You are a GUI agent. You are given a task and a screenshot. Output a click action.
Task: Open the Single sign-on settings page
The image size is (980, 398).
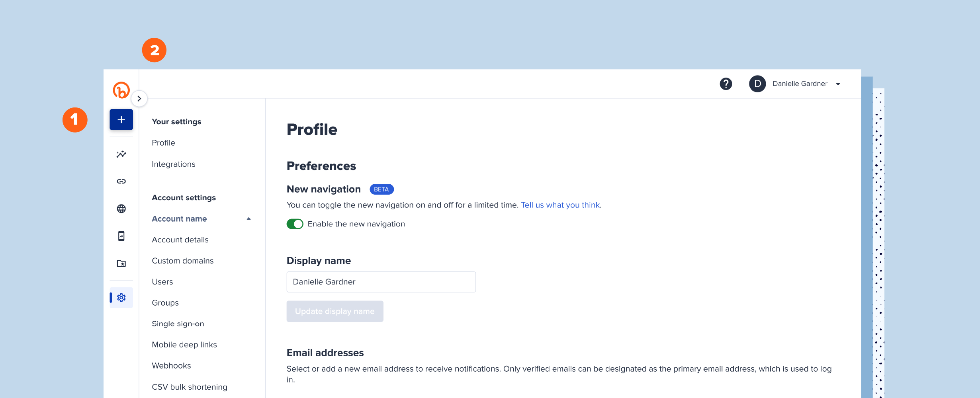click(x=178, y=324)
